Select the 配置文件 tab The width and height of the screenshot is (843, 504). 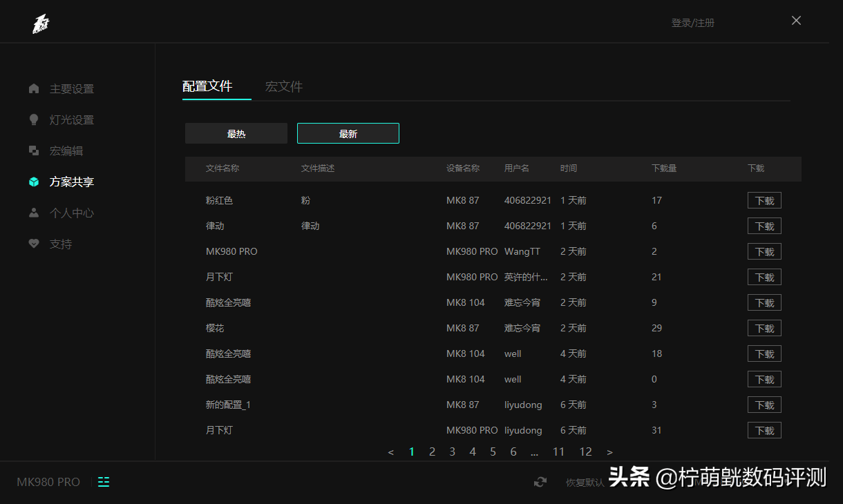pos(207,86)
